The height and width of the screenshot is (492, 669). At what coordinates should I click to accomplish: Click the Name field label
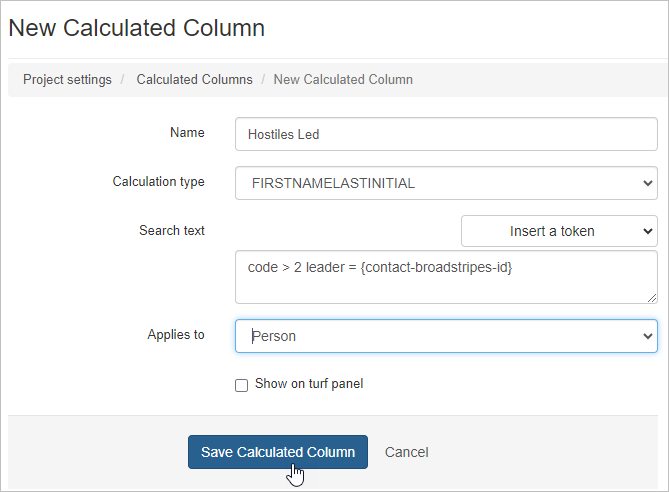tap(187, 133)
